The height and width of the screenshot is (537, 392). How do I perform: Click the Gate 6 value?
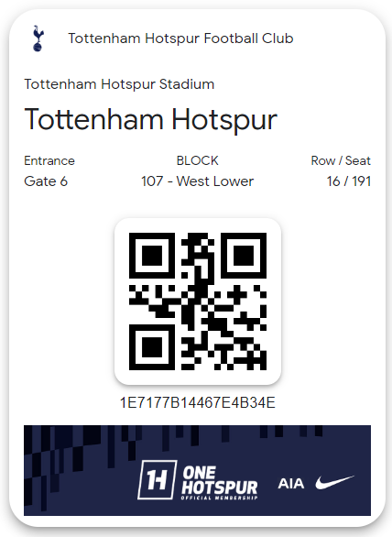[x=46, y=181]
